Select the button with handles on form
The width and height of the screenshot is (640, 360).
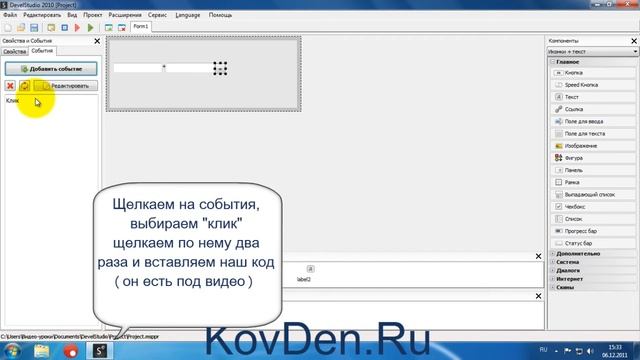coord(220,69)
